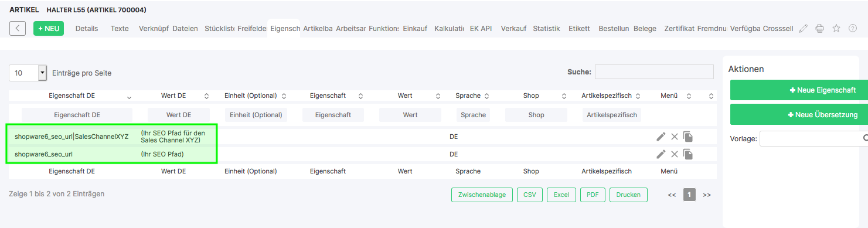
Task: Edit the shopware6_seo_url|SalesChannelXYZ row
Action: point(661,137)
